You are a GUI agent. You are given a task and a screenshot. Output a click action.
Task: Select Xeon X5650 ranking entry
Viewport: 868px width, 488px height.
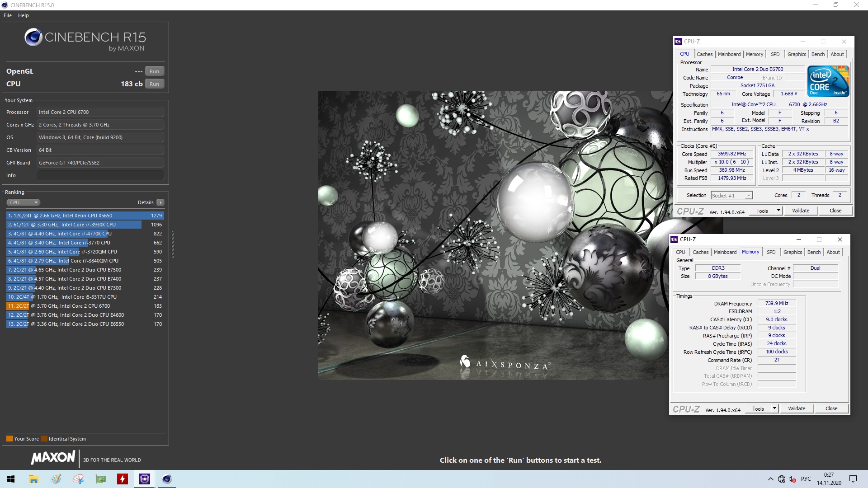(x=85, y=216)
